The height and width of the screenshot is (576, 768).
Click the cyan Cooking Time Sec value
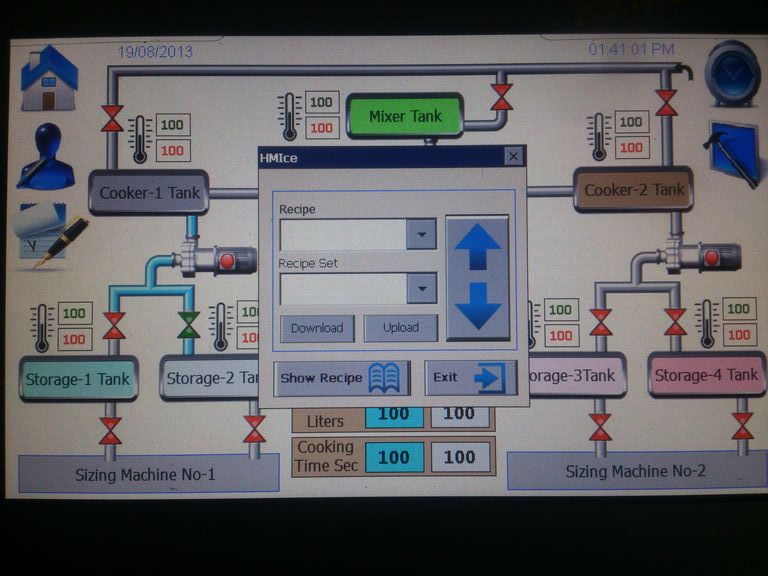[393, 457]
